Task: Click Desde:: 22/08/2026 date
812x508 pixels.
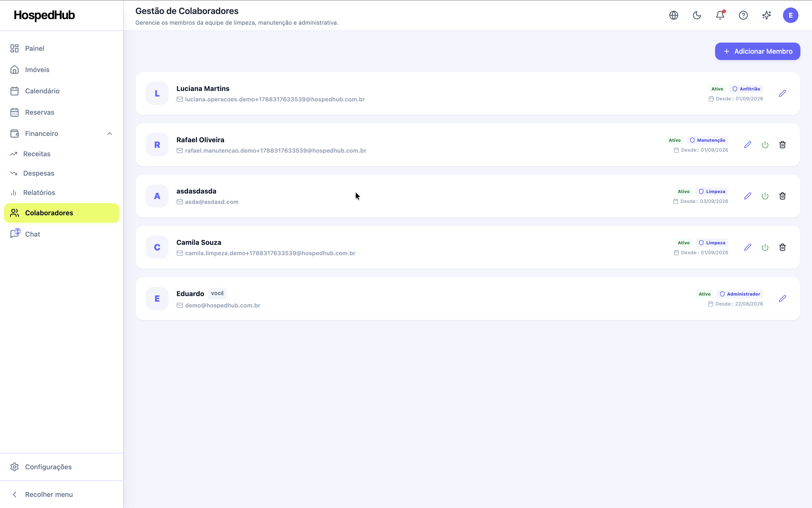Action: pos(735,304)
